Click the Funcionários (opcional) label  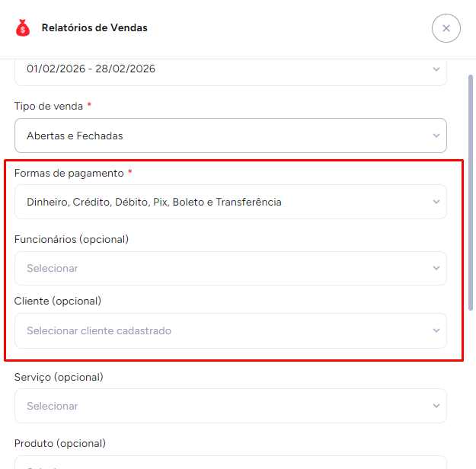pos(72,239)
